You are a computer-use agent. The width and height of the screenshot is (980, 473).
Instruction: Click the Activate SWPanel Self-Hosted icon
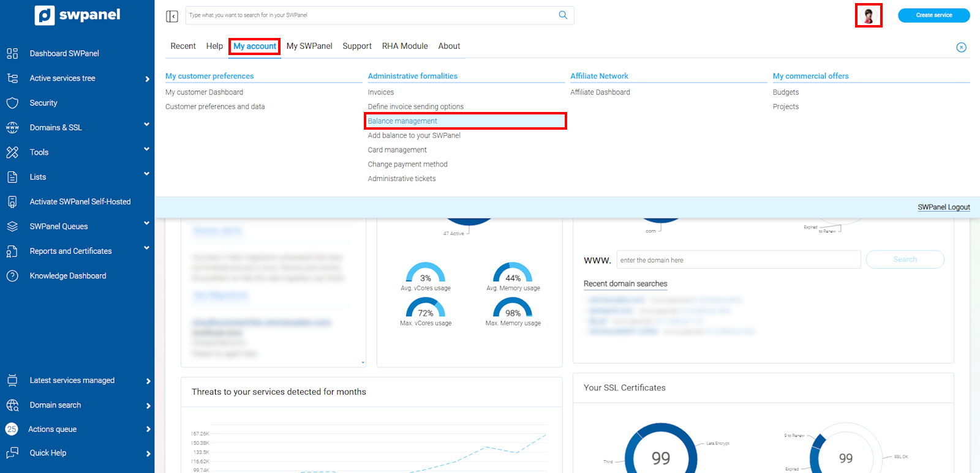(12, 202)
